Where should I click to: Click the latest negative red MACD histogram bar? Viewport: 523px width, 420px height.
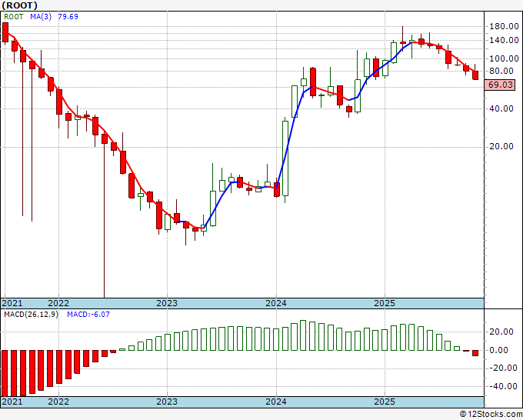coord(475,353)
